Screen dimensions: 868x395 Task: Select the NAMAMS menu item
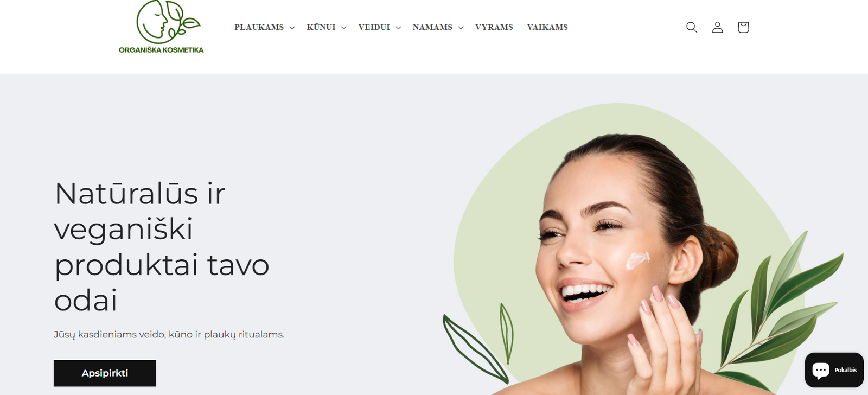[432, 27]
